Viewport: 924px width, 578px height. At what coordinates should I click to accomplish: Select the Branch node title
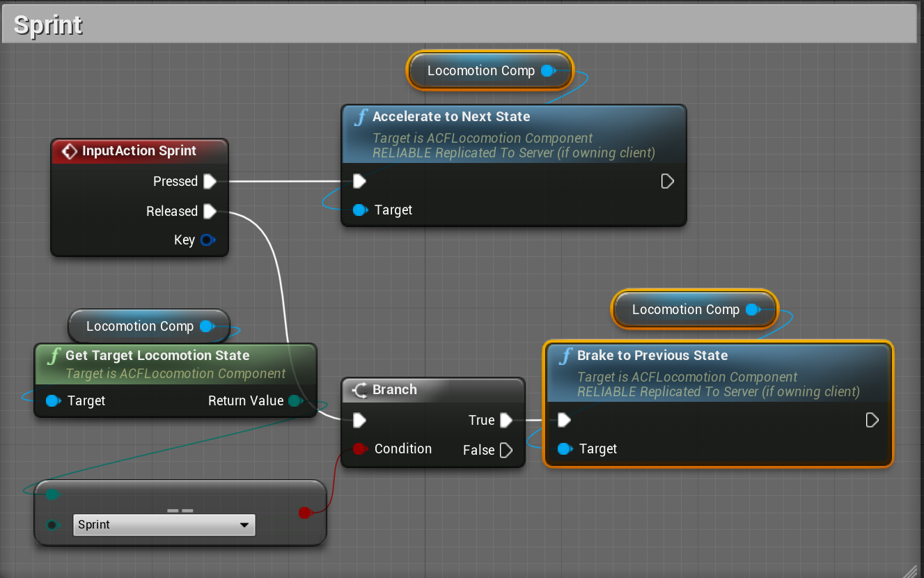pyautogui.click(x=395, y=390)
